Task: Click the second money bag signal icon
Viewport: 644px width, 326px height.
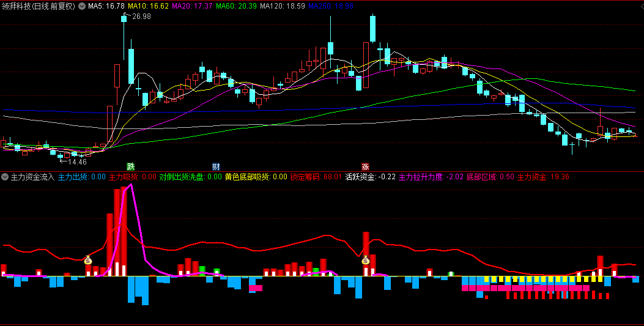Action: click(x=366, y=260)
